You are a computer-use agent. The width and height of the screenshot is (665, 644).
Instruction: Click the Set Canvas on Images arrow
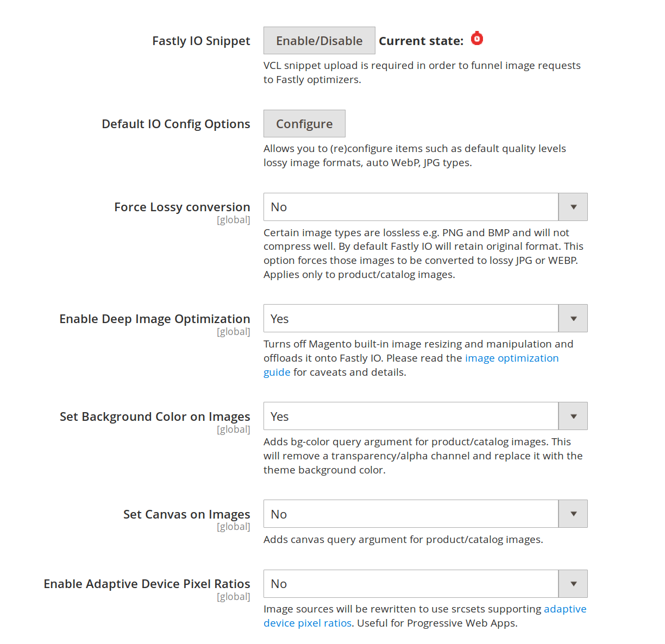pos(573,514)
